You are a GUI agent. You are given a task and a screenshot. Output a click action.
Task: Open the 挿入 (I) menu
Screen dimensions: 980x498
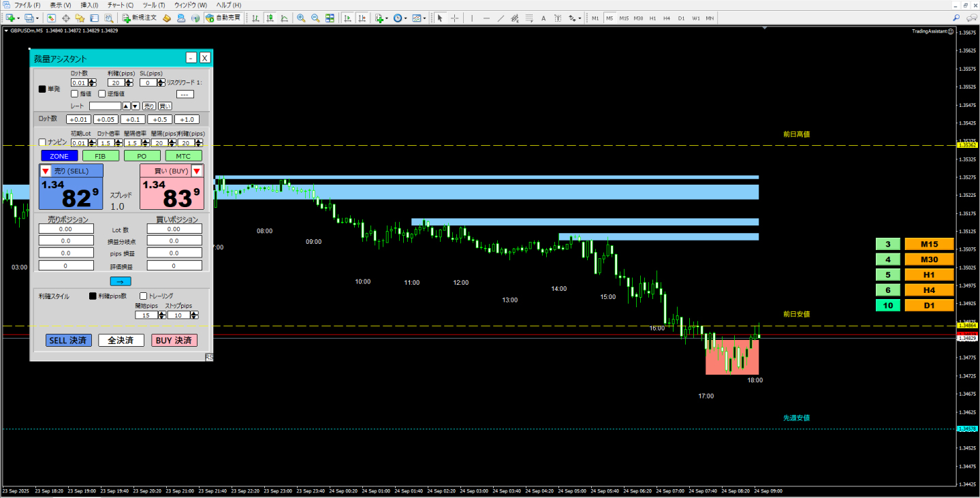coord(89,5)
